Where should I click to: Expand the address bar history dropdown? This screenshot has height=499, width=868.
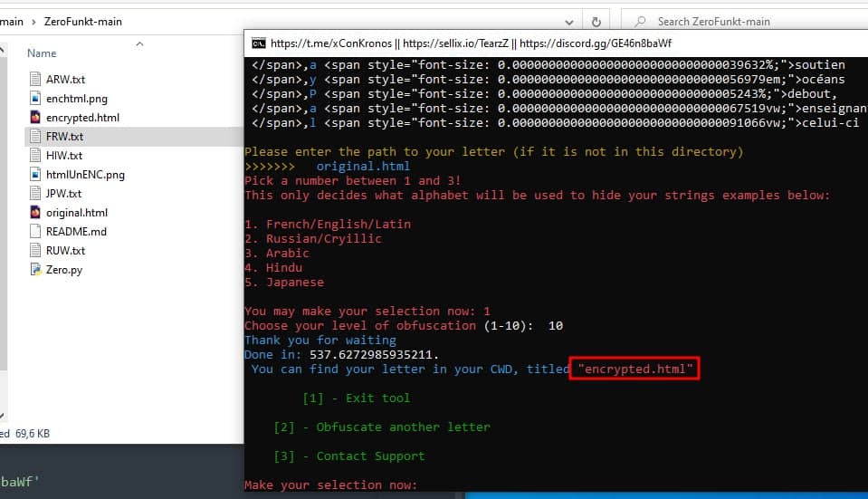pos(568,22)
